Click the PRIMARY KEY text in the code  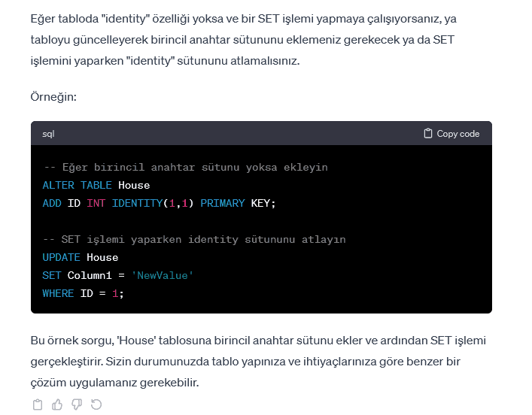(238, 203)
